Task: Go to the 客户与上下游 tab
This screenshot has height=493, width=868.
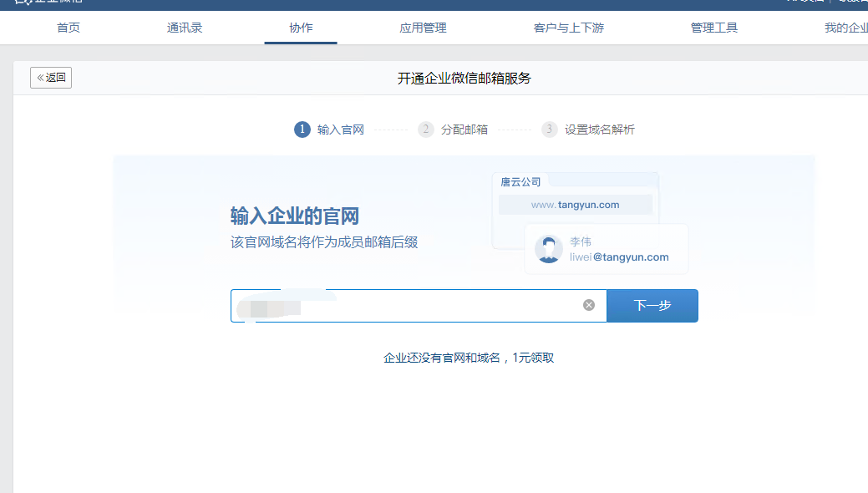Action: 569,28
